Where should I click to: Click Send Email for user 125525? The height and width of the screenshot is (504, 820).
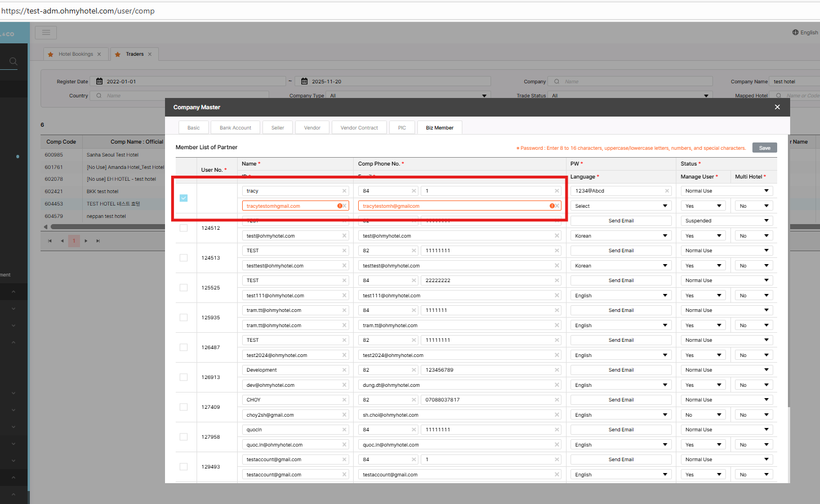pos(621,280)
